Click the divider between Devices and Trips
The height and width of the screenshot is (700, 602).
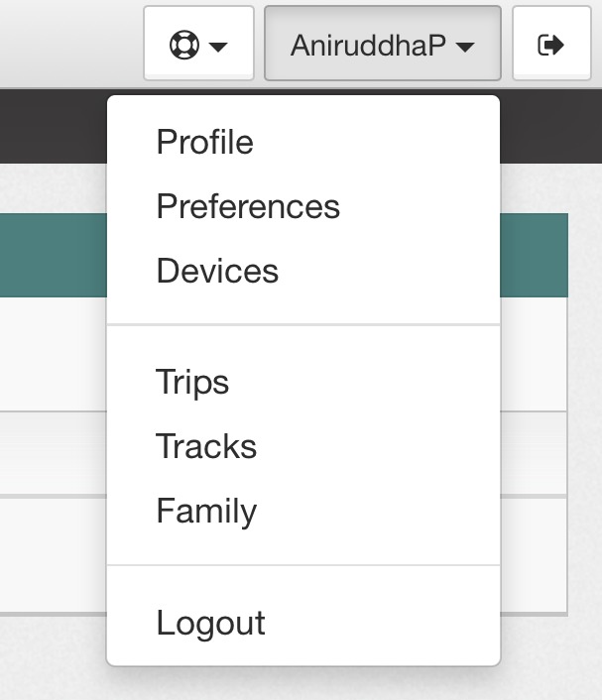(302, 324)
